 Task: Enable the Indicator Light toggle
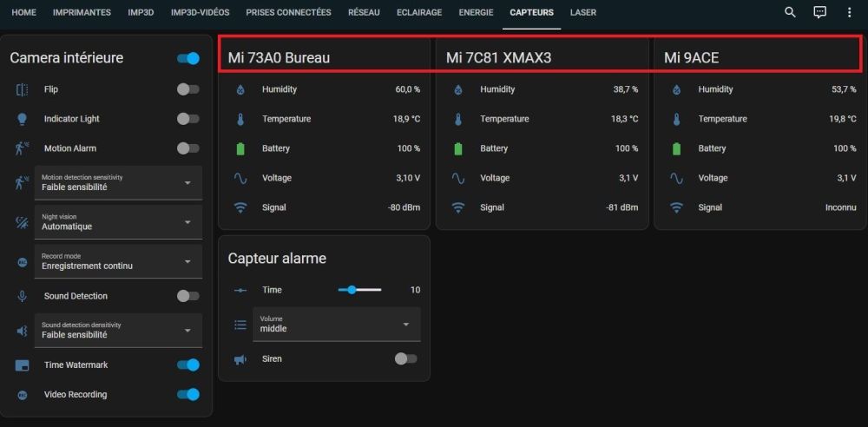point(188,119)
